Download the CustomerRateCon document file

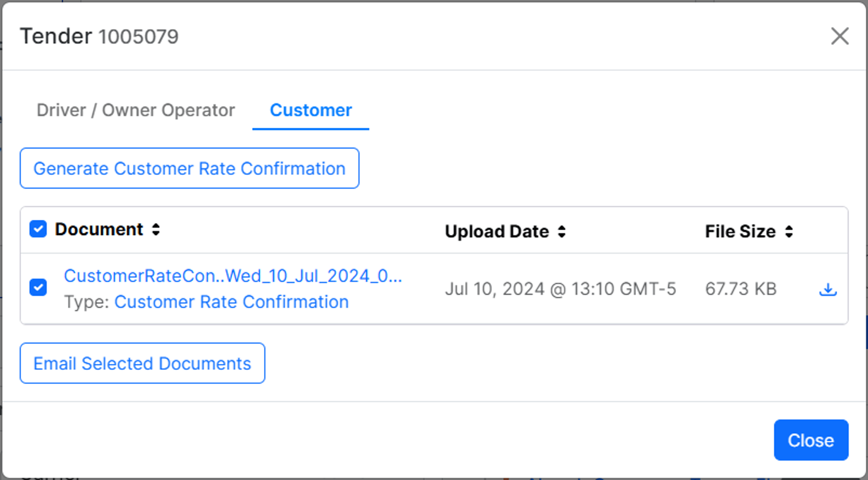828,289
